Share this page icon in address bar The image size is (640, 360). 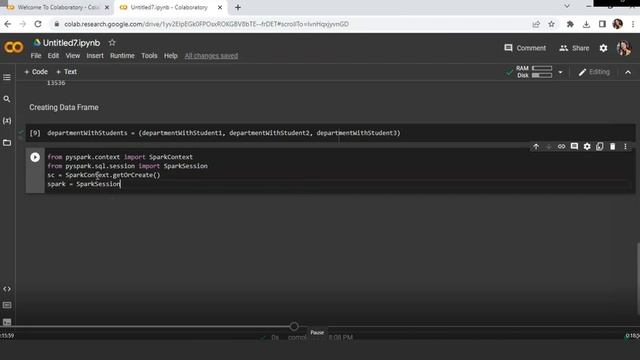click(536, 24)
